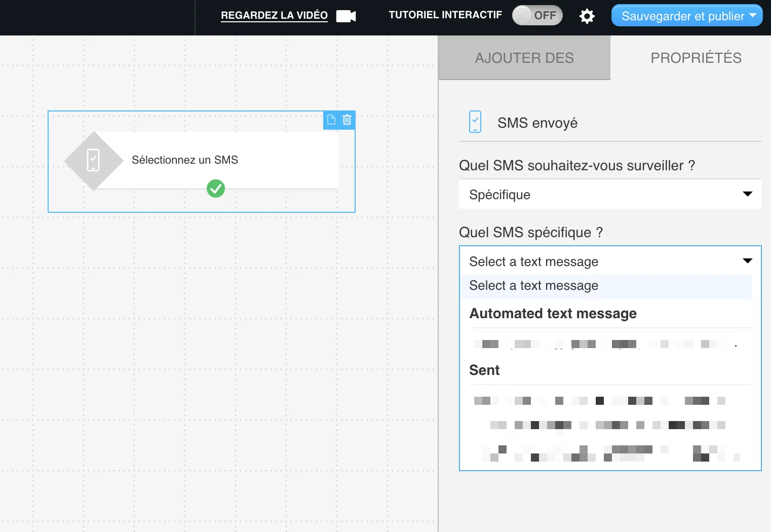
Task: Open the settings gear icon
Action: (x=587, y=16)
